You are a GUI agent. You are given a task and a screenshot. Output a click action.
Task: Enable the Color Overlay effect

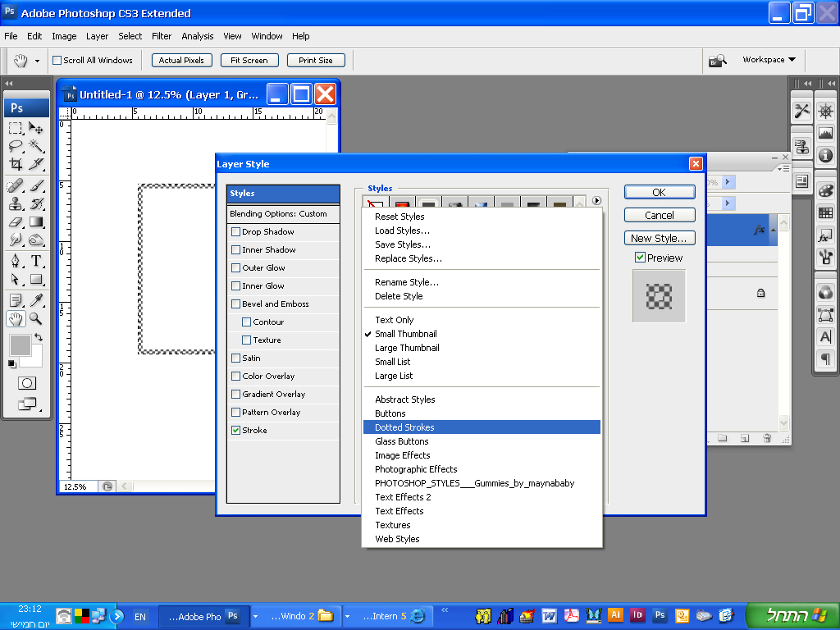coord(235,376)
